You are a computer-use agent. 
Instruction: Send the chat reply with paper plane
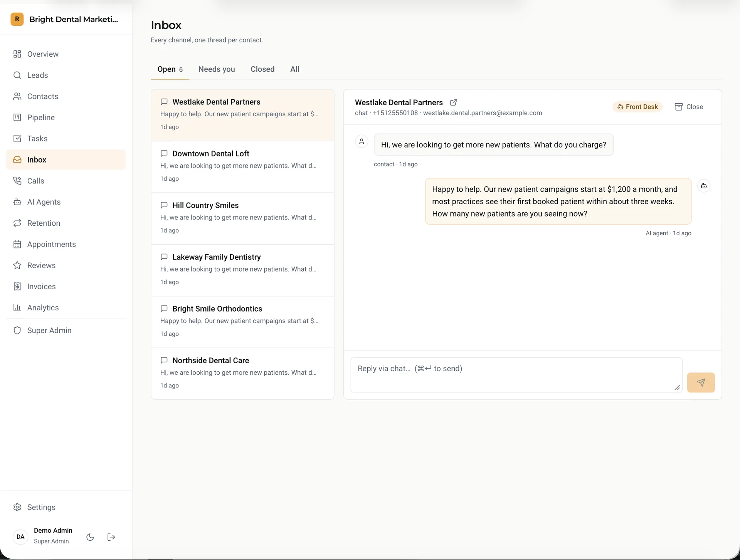point(701,382)
